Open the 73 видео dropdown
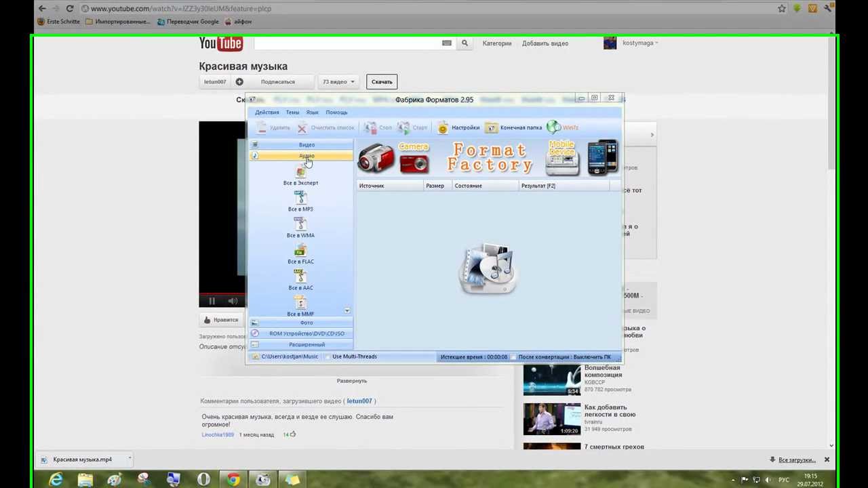 click(x=338, y=82)
